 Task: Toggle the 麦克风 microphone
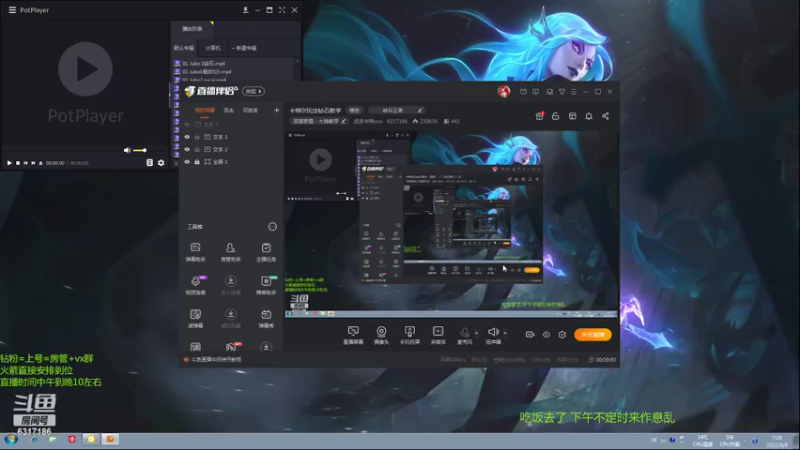pyautogui.click(x=464, y=335)
